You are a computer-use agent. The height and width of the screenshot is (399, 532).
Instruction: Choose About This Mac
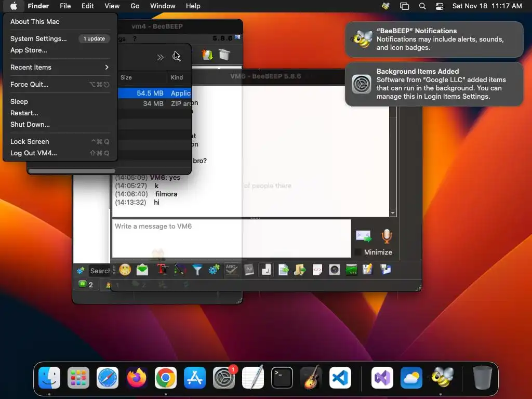[35, 21]
